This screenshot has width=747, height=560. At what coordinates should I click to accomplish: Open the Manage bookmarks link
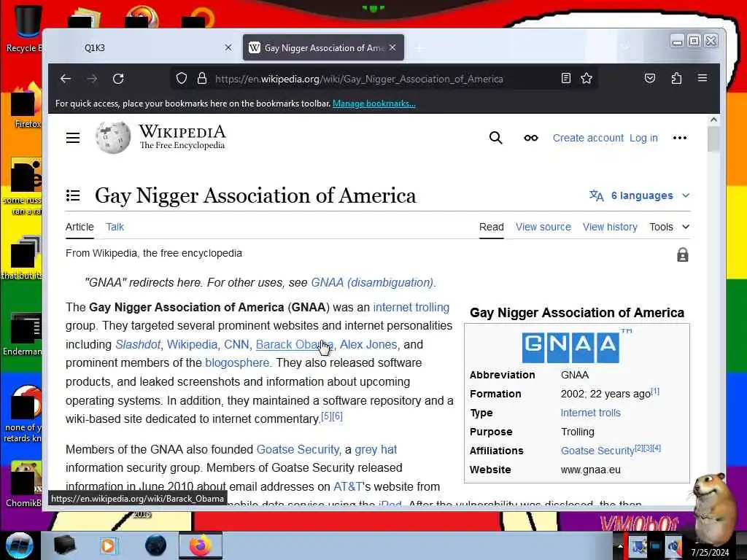pyautogui.click(x=374, y=104)
